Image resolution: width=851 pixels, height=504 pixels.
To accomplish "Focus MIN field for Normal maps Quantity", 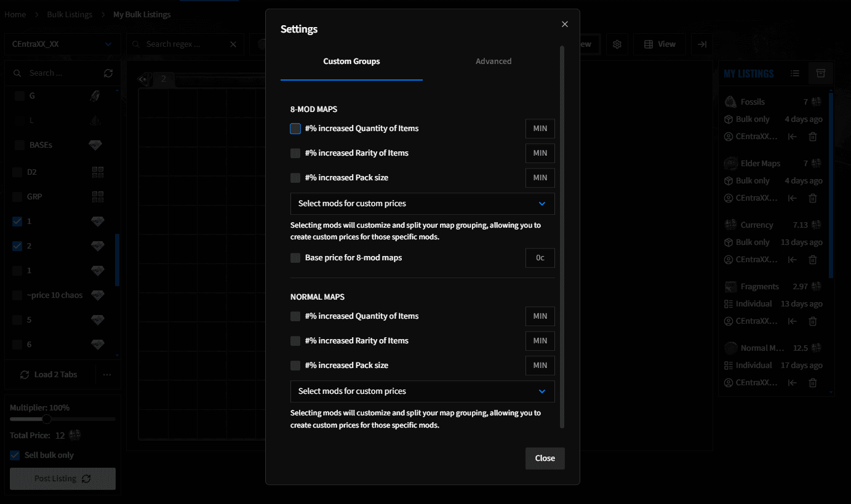I will [x=540, y=316].
